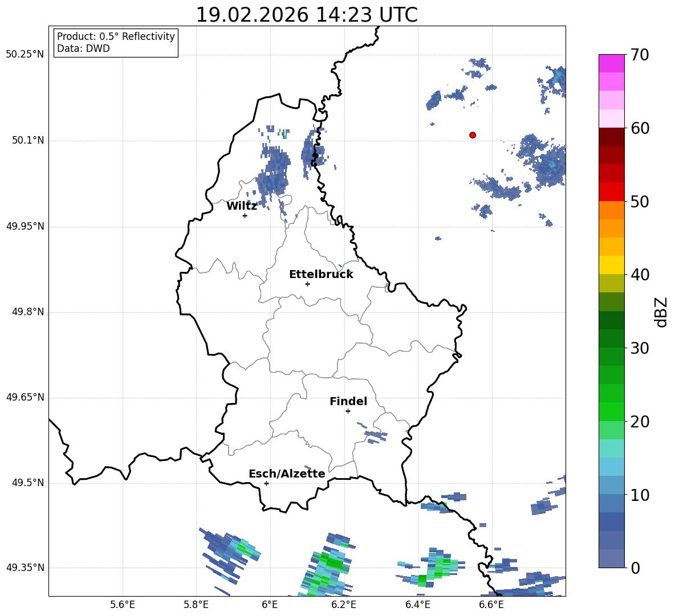Viewport: 675px width, 616px height.
Task: Click the 6.4°E longitude label
Action: 417,605
